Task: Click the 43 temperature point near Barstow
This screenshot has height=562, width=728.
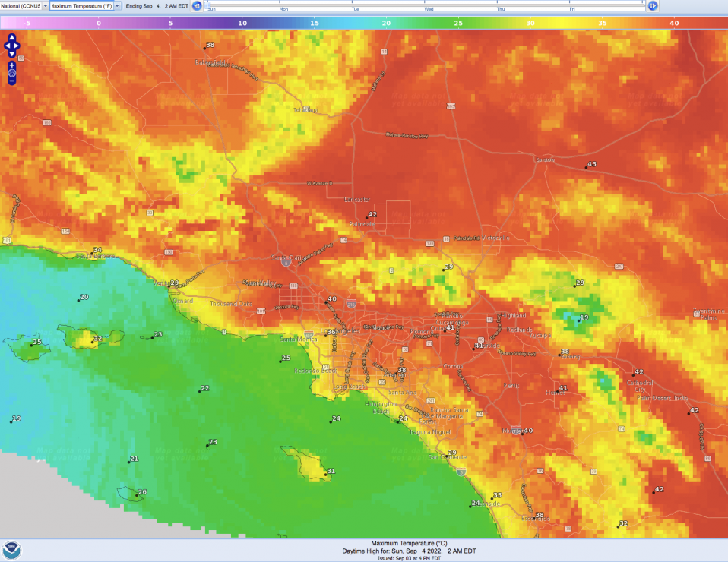Action: click(586, 167)
